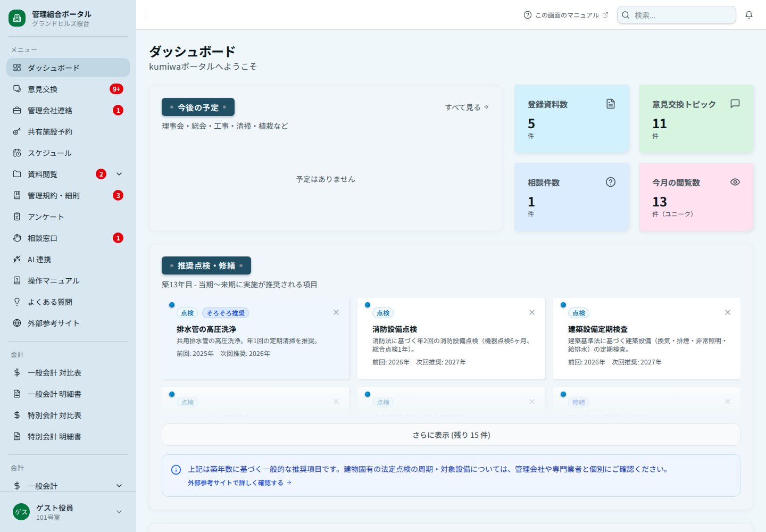Open the 意見交換トピック stat card
This screenshot has height=532, width=766.
coord(696,119)
